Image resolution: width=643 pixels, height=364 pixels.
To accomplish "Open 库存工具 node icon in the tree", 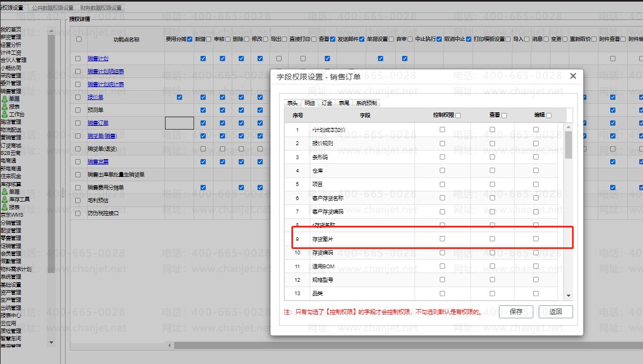I will [x=4, y=199].
